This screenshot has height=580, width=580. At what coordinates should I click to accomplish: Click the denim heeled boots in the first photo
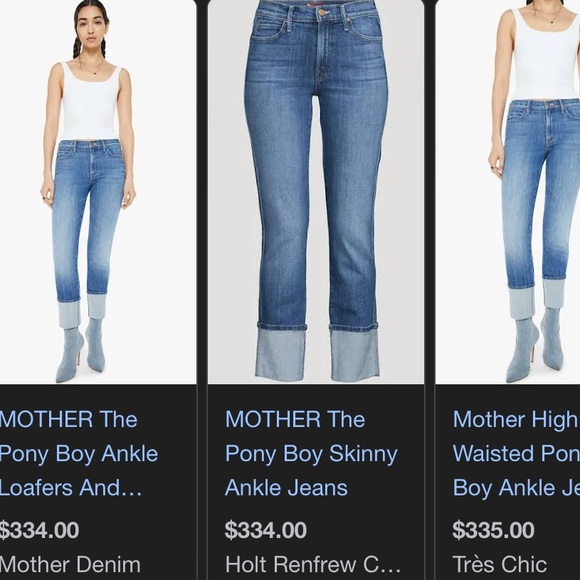tap(81, 349)
